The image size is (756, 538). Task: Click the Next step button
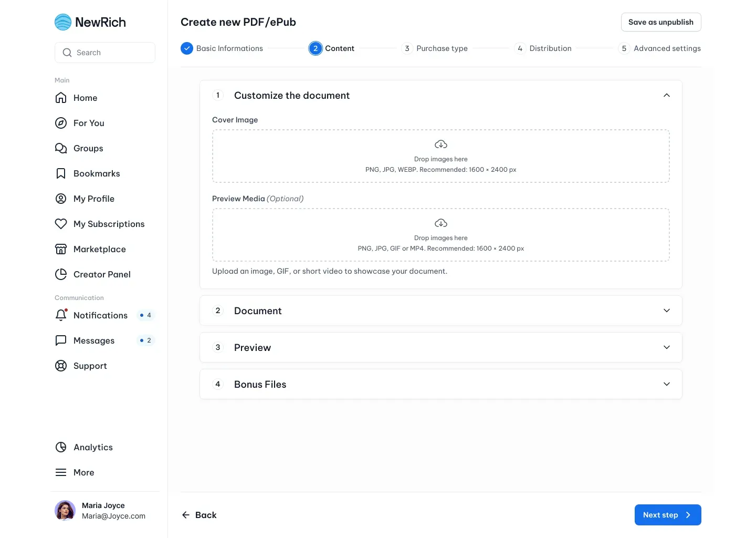tap(668, 515)
